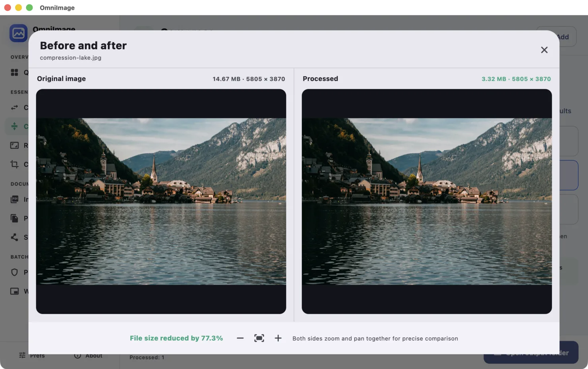588x369 pixels.
Task: Click the yellow macOS minimize window button
Action: (18, 8)
